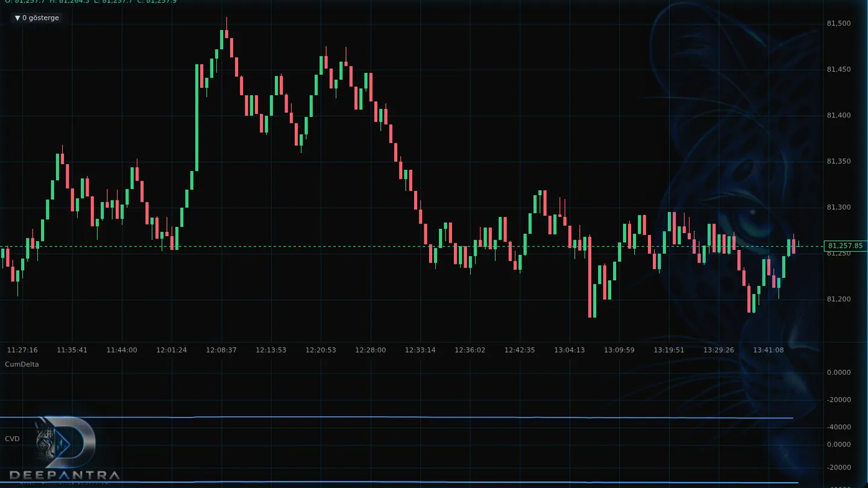Click the -40000 indicator axis value
Viewport: 868px width, 488px height.
pos(838,427)
